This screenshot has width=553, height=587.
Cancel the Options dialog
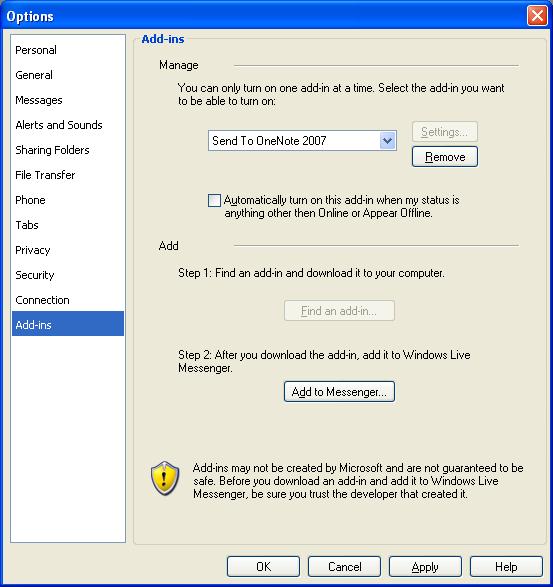344,566
